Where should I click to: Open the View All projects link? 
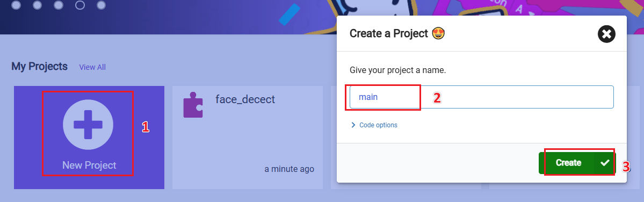[x=92, y=67]
